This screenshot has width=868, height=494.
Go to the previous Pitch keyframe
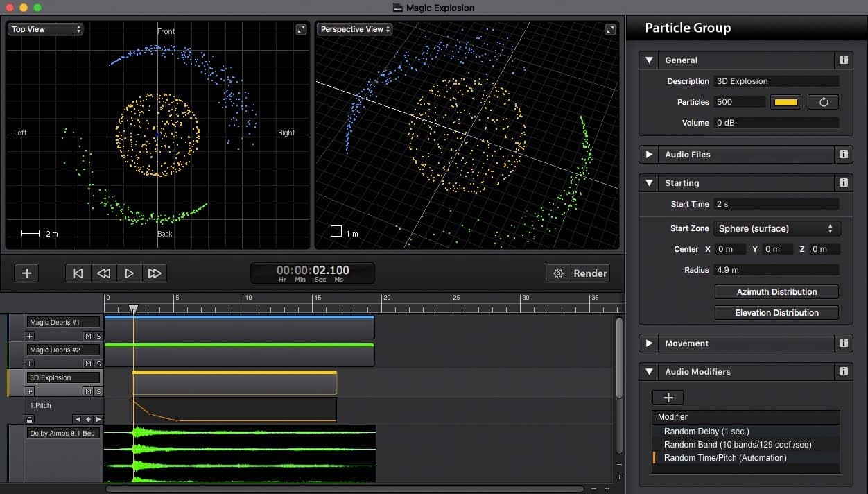click(78, 419)
